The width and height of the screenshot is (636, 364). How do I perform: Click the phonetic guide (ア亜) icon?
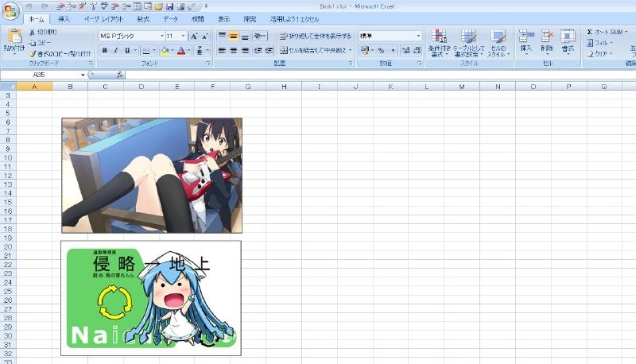(200, 50)
